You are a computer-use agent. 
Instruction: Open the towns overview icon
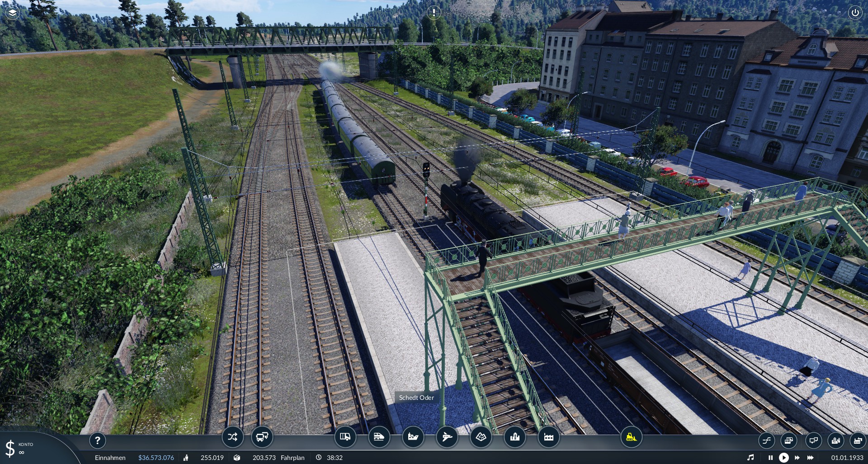pos(836,440)
